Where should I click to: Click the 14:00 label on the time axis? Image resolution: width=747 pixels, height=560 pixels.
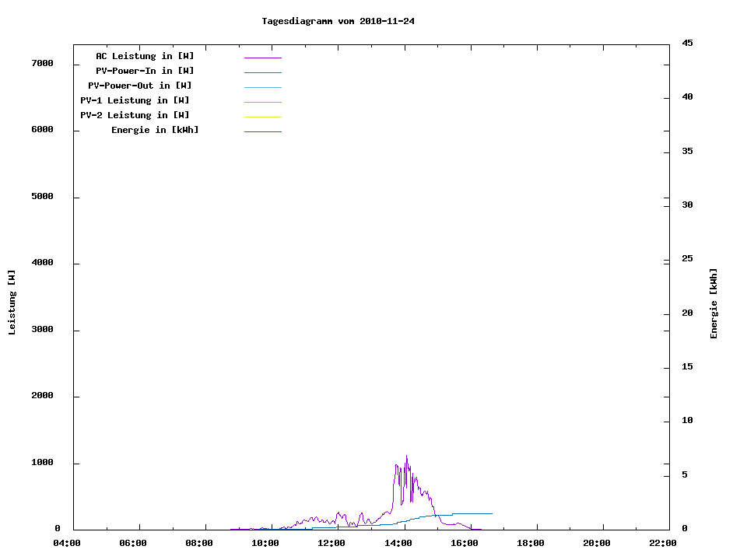398,543
